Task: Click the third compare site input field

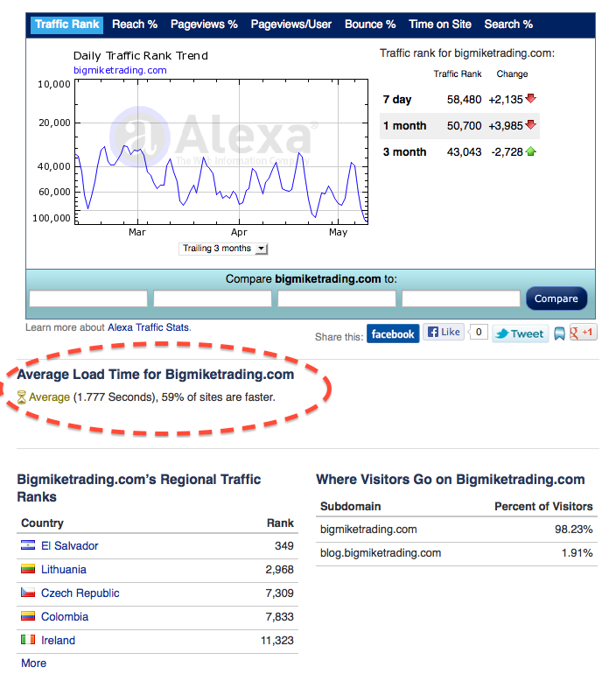Action: [x=337, y=298]
